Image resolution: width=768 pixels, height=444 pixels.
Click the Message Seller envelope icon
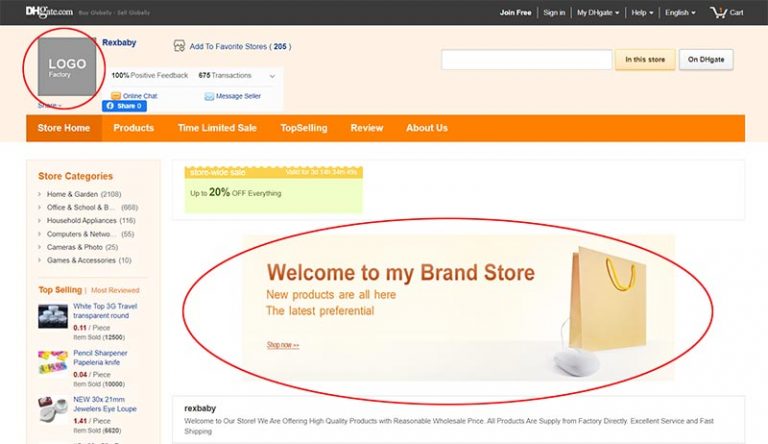[x=209, y=96]
